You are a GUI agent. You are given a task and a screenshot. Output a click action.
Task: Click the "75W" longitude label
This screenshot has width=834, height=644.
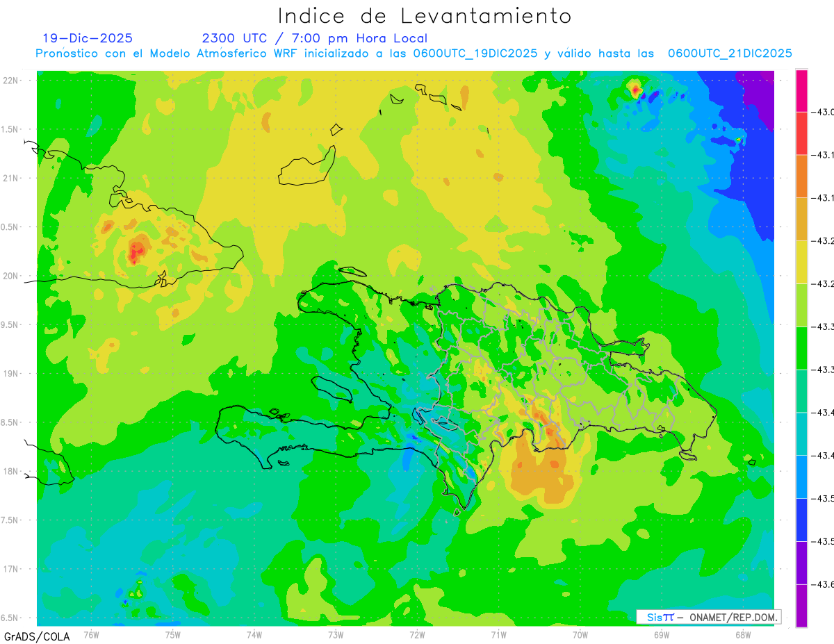point(173,634)
